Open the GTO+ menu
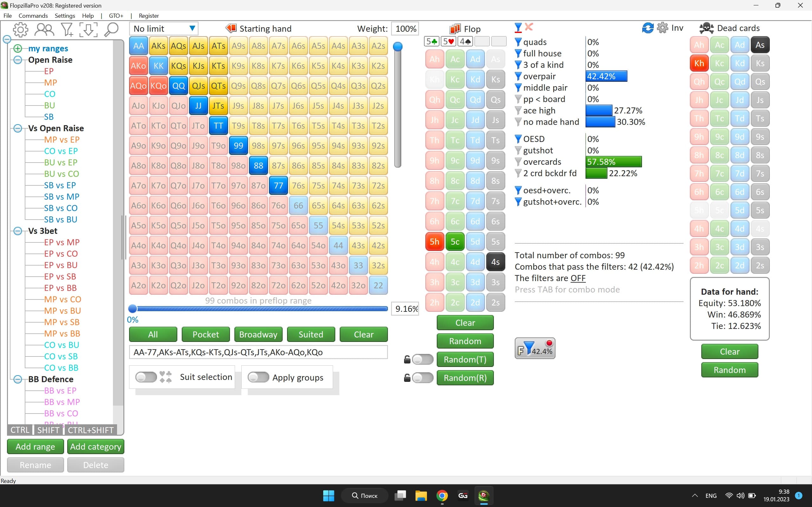812x507 pixels. click(x=116, y=16)
